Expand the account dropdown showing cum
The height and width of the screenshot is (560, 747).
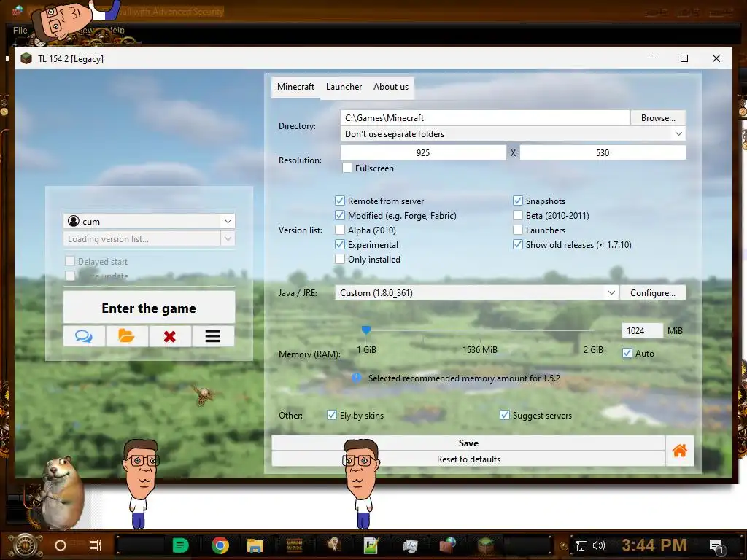[228, 221]
